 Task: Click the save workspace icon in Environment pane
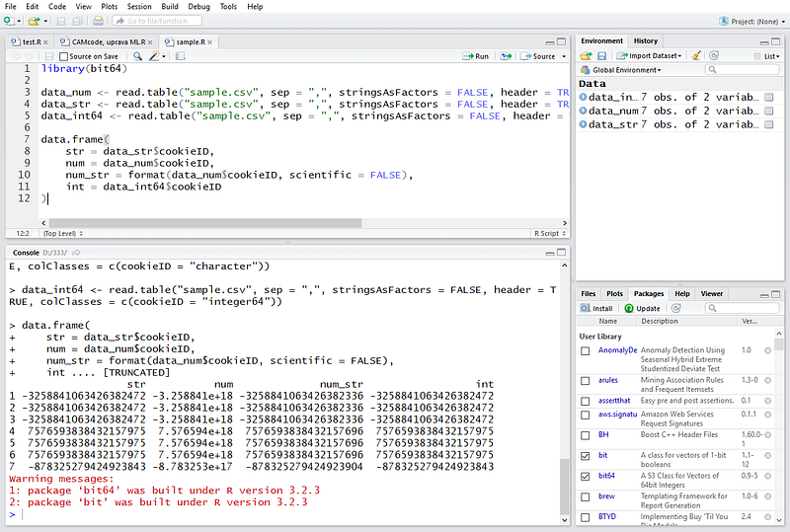pos(600,56)
